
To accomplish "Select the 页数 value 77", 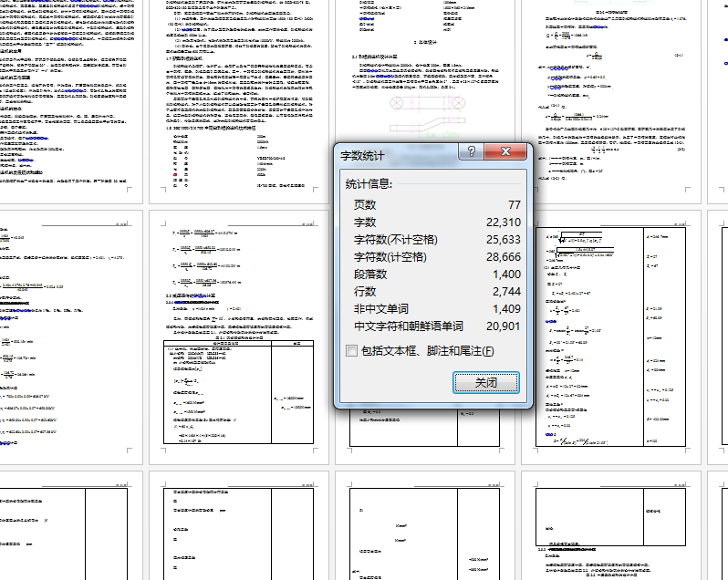I will click(514, 204).
